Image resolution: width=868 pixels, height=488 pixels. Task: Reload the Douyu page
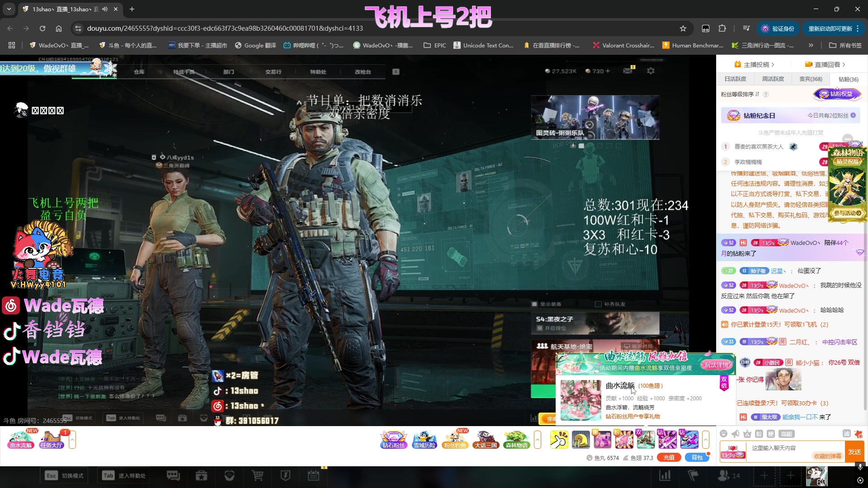click(42, 28)
